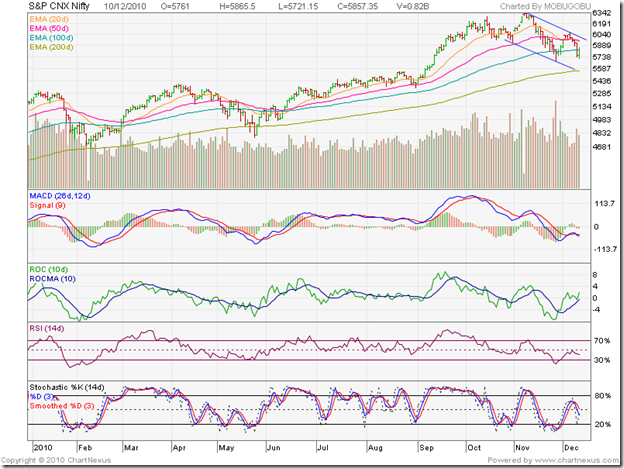Click the 'Copyright © 2010 ChartNexus' footer text
Screen dimensions: 624x469
tap(56, 460)
